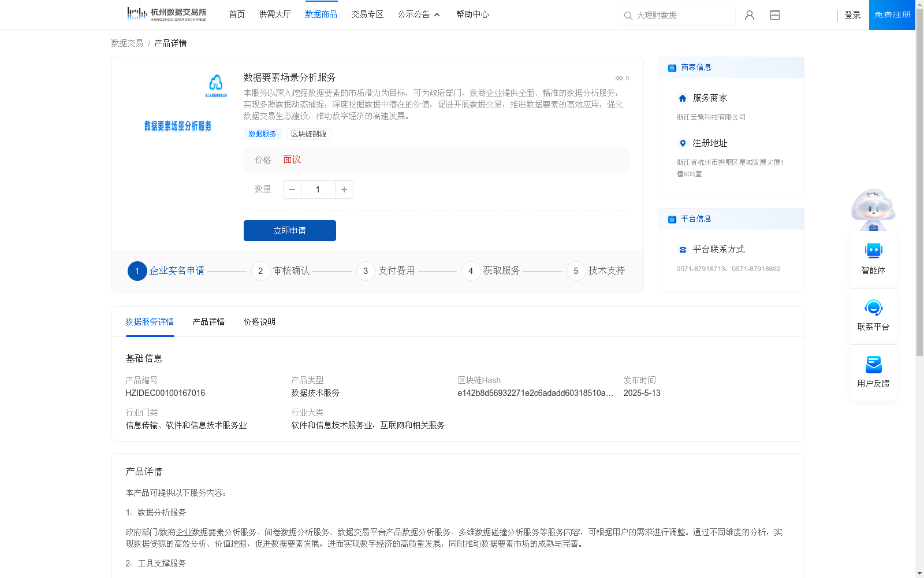
Task: Click the plus quantity button
Action: point(344,190)
